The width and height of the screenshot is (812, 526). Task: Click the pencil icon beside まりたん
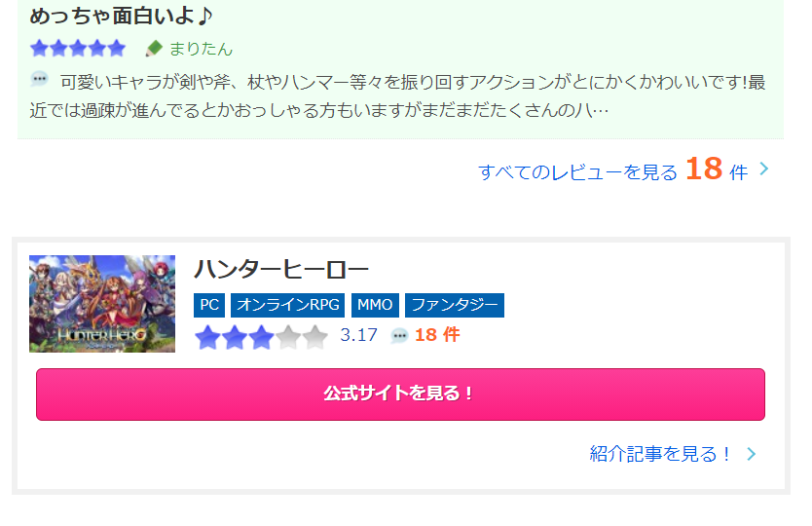coord(154,49)
